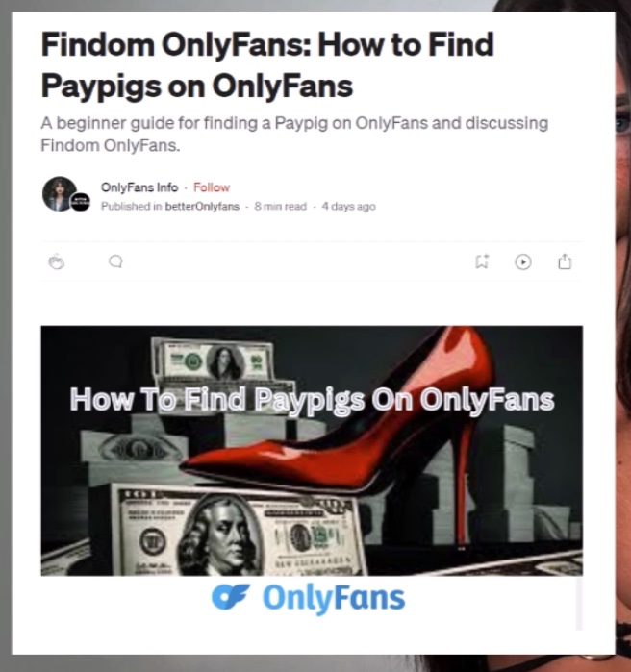The width and height of the screenshot is (631, 672).
Task: Open the red high heel hero image
Action: pyautogui.click(x=312, y=451)
